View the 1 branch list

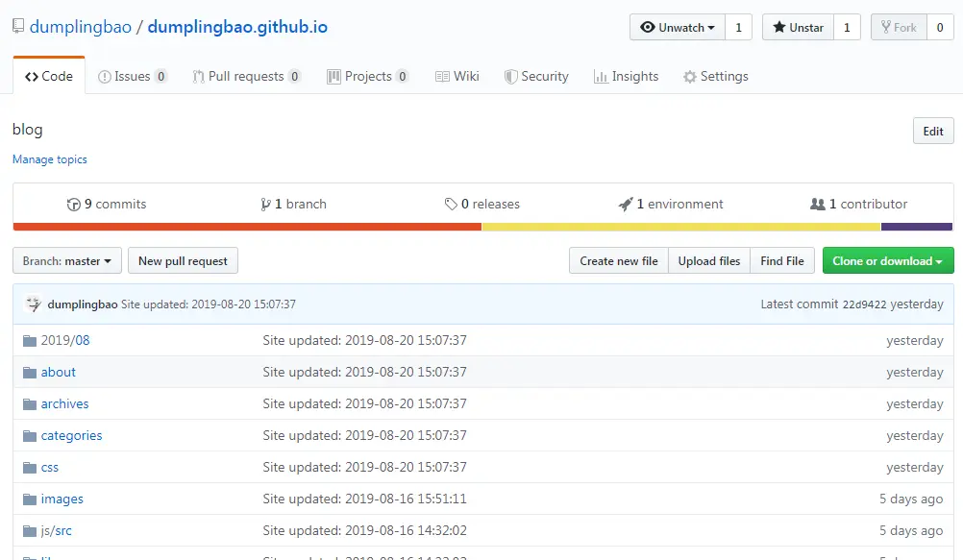coord(293,204)
